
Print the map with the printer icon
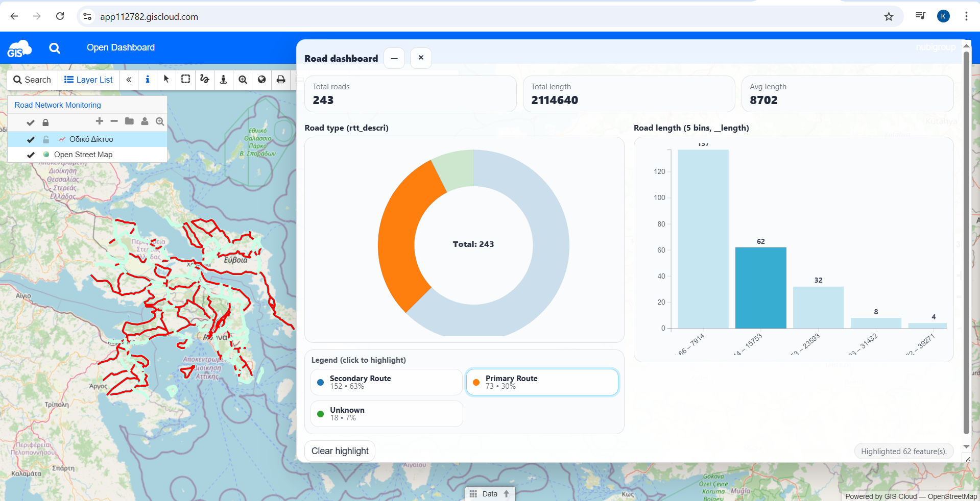tap(281, 80)
